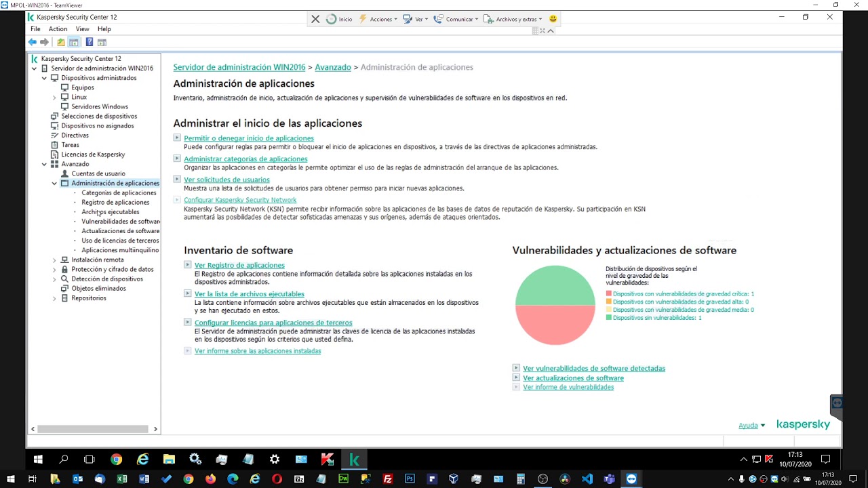Open Configurar Kaspersky Security Network link

pos(240,200)
